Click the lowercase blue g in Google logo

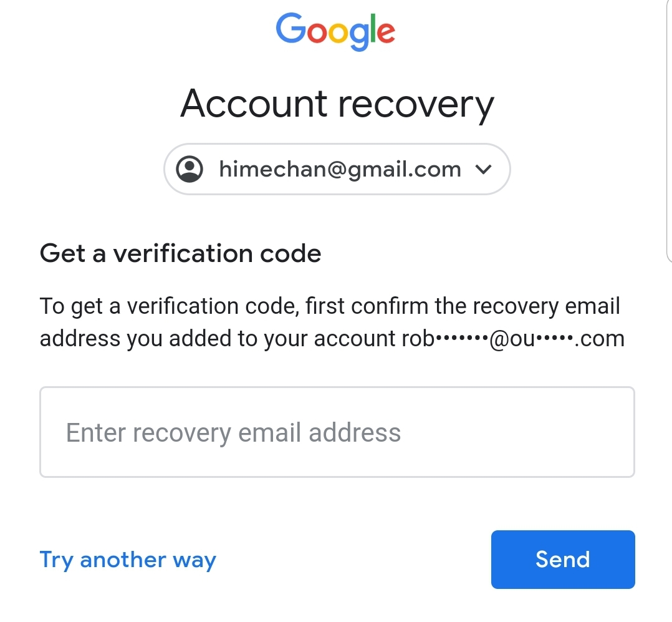(359, 37)
